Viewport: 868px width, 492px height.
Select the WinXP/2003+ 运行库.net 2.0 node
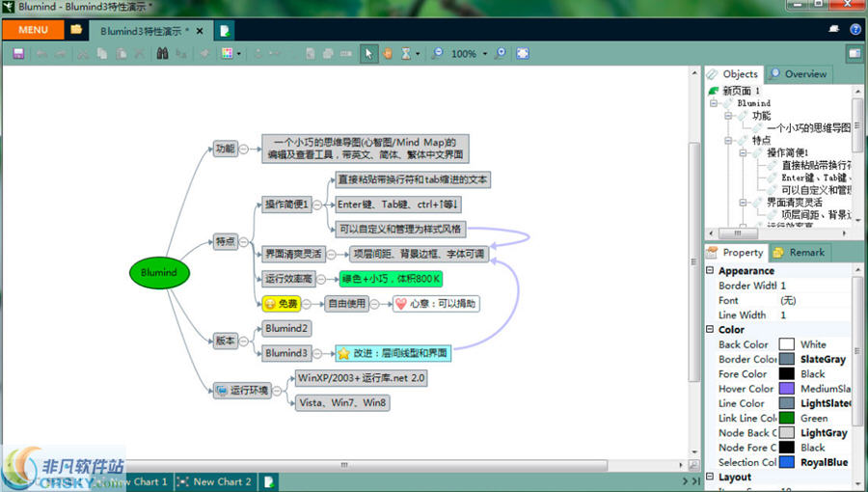(x=361, y=378)
